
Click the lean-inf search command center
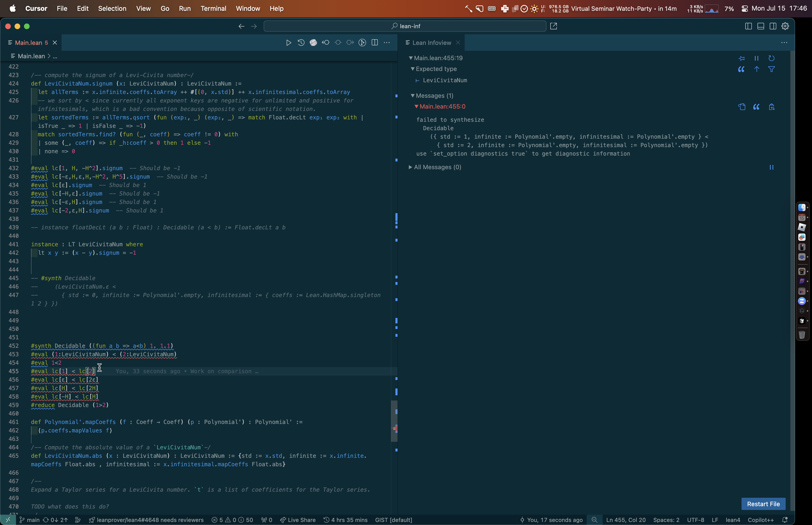point(405,26)
